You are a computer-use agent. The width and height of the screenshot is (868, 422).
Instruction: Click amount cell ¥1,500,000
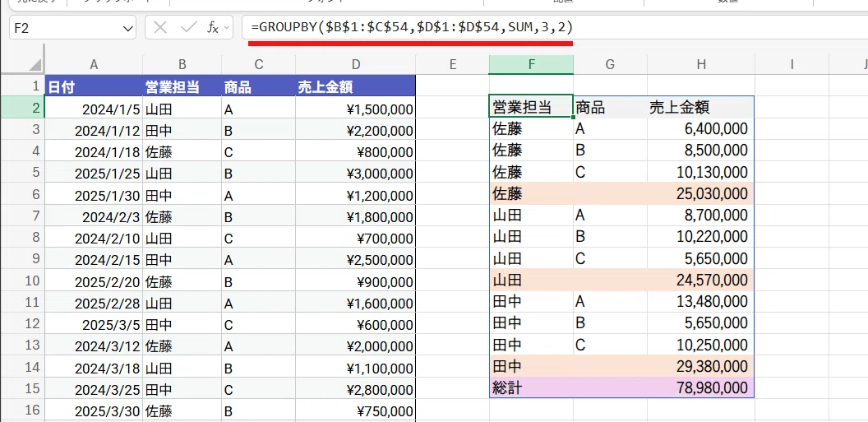(355, 108)
